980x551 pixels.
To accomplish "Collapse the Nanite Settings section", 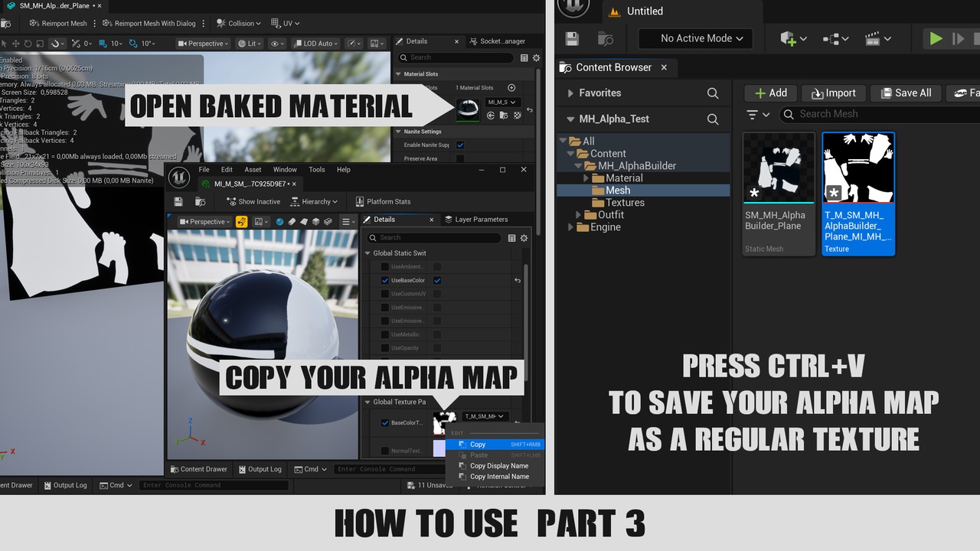I will click(x=398, y=132).
